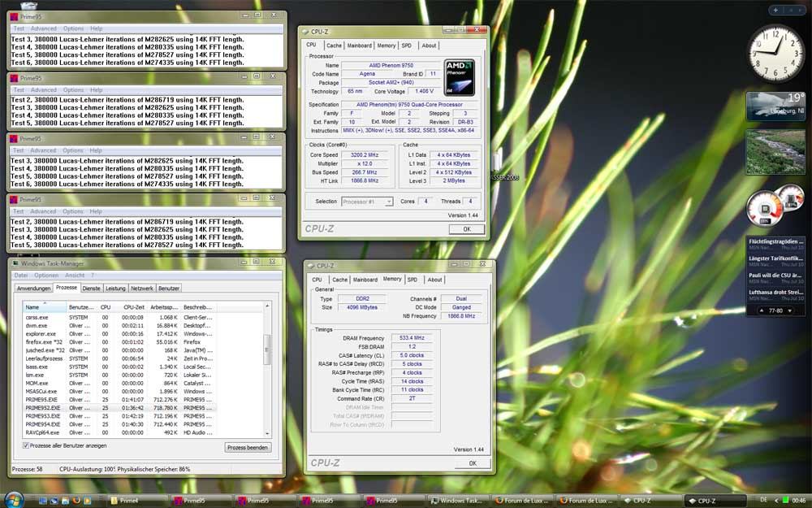
Task: Show previous headlines with the feed up arrow
Action: click(761, 310)
